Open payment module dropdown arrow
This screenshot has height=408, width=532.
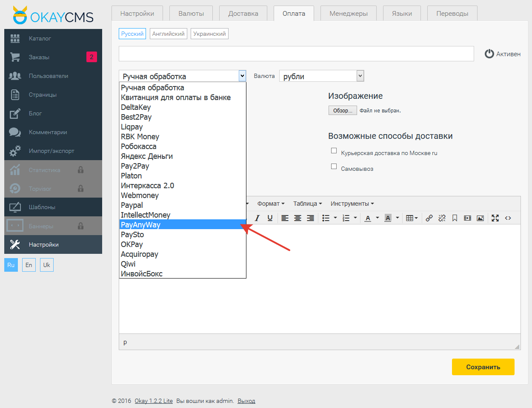242,76
